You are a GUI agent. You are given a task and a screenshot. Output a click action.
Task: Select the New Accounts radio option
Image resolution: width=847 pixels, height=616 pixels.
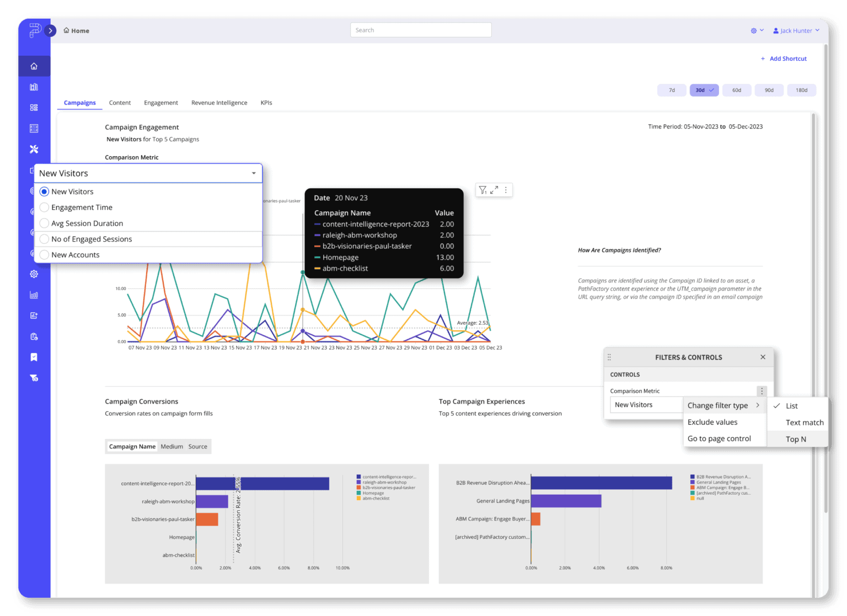[x=44, y=255]
